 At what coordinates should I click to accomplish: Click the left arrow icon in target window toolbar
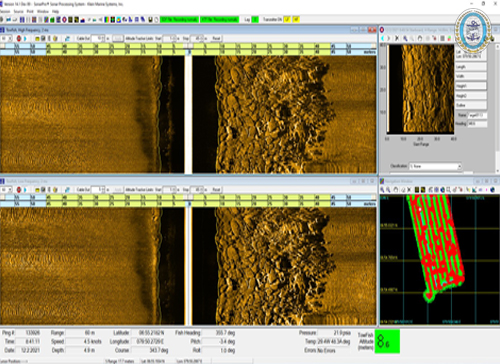tap(383, 38)
